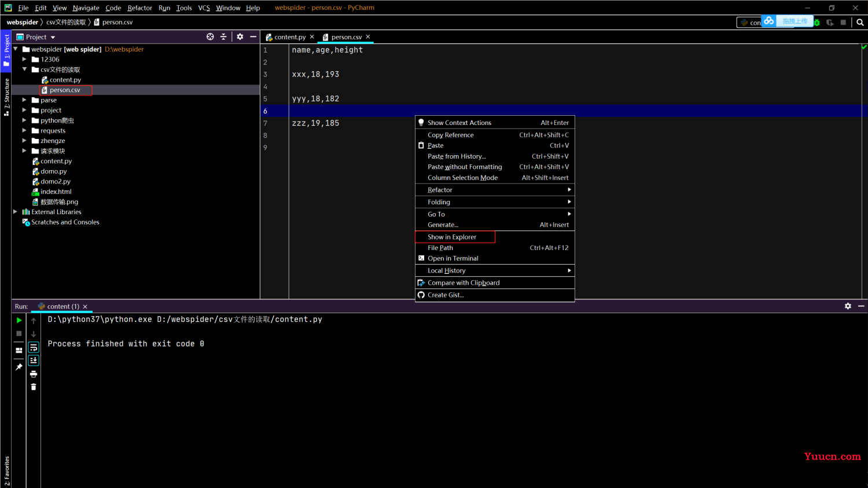The image size is (868, 488).
Task: Open Run panel settings gear
Action: pos(848,306)
